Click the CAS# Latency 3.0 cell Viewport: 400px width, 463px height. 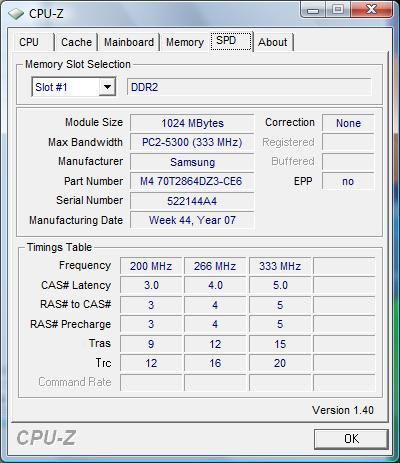click(x=151, y=285)
